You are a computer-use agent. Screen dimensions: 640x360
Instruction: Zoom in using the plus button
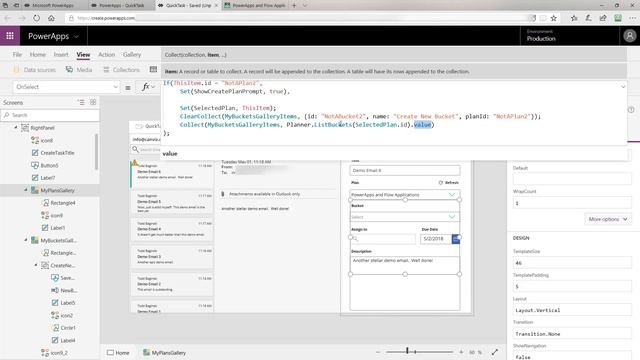point(461,352)
